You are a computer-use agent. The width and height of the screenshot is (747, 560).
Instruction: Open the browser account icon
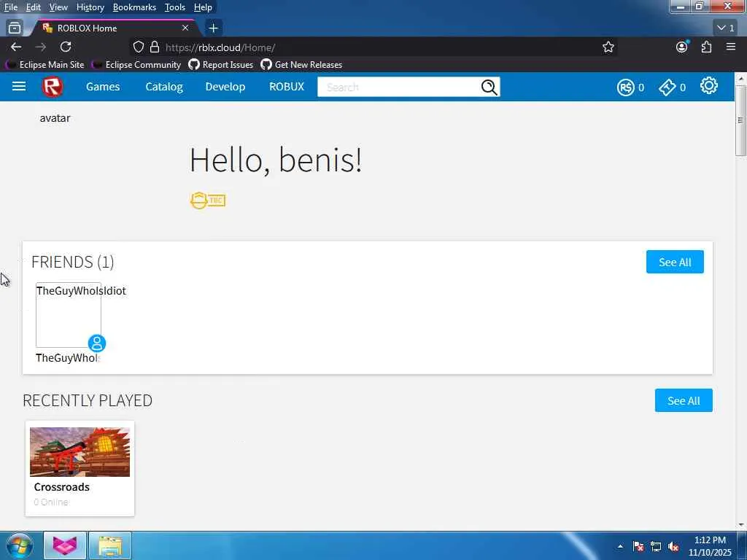coord(682,47)
